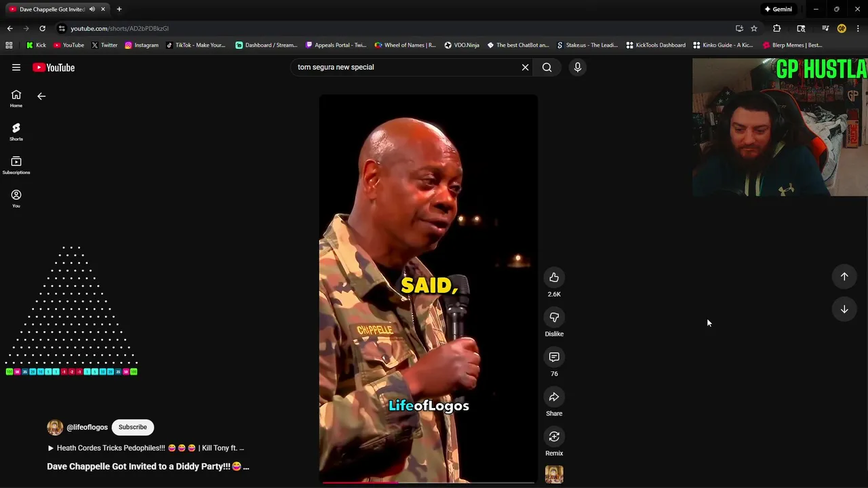Click the back arrow above the short
This screenshot has width=868, height=488.
click(x=41, y=96)
